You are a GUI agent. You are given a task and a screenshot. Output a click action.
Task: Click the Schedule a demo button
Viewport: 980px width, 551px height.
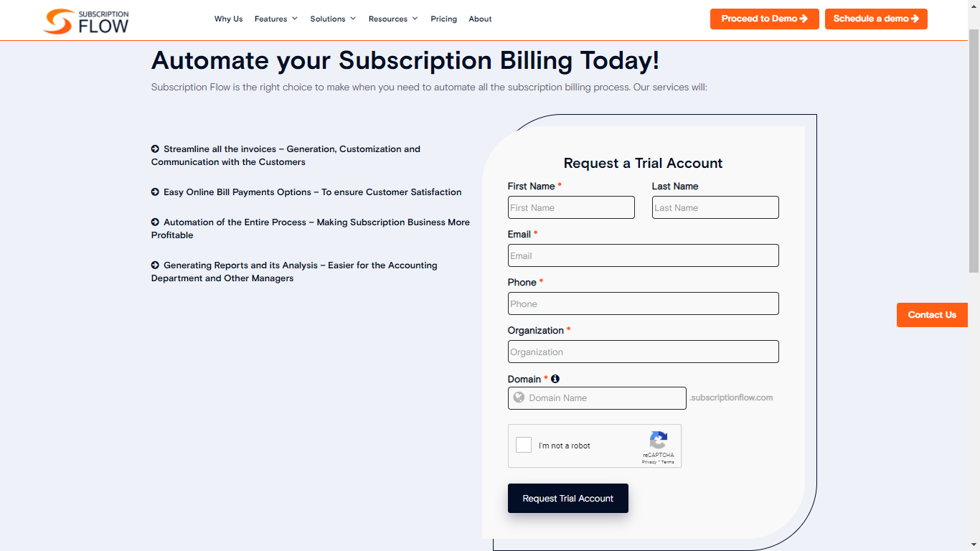876,19
